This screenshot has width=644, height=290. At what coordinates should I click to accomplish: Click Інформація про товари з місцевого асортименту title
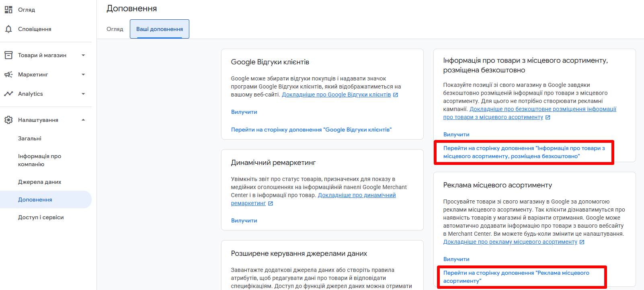[526, 65]
